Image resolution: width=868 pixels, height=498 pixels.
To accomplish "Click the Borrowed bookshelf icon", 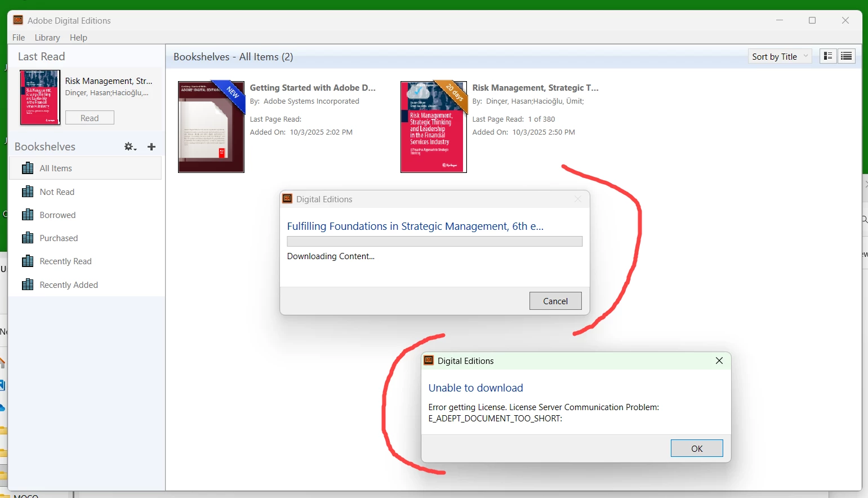I will [28, 215].
